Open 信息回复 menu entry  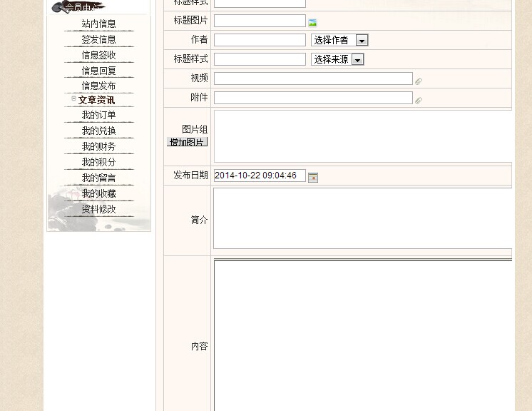(98, 71)
